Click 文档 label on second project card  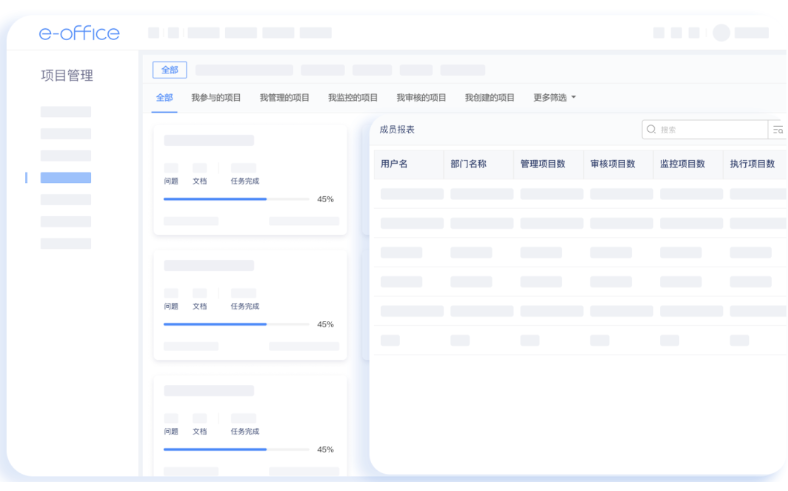click(x=200, y=306)
